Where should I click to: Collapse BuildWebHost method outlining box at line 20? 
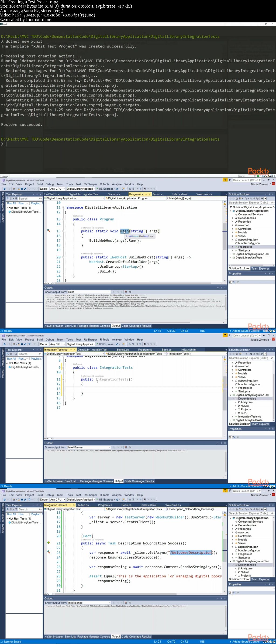63,257
